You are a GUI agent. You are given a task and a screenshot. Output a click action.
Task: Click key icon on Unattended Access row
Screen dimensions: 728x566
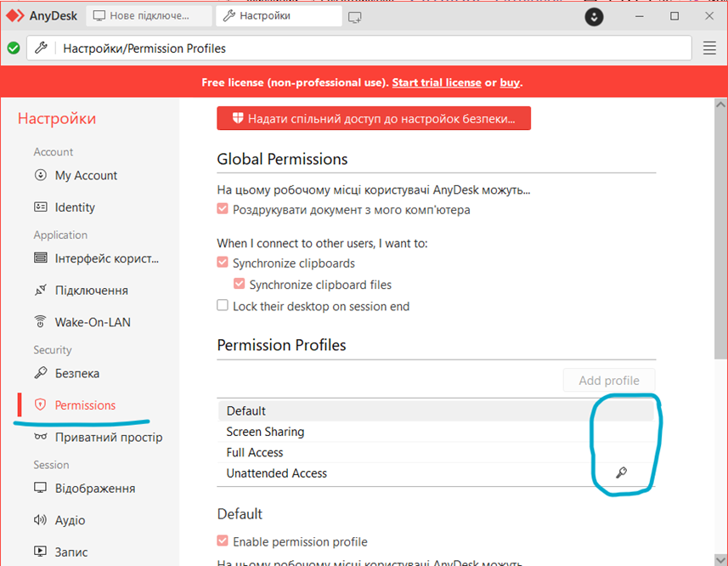point(621,473)
